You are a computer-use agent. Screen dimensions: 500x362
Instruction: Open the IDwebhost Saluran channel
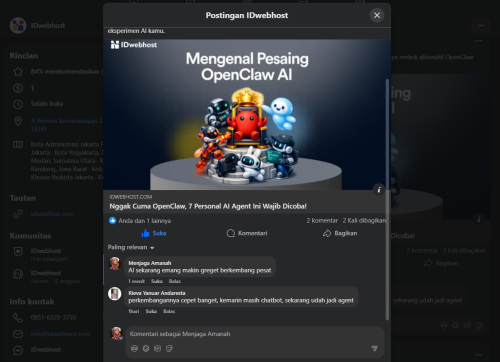55,277
